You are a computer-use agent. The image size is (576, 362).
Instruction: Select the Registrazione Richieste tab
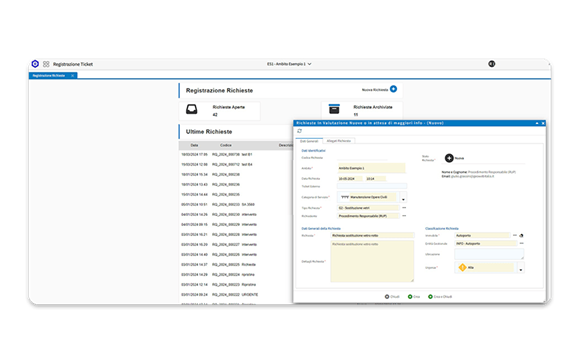pyautogui.click(x=49, y=75)
